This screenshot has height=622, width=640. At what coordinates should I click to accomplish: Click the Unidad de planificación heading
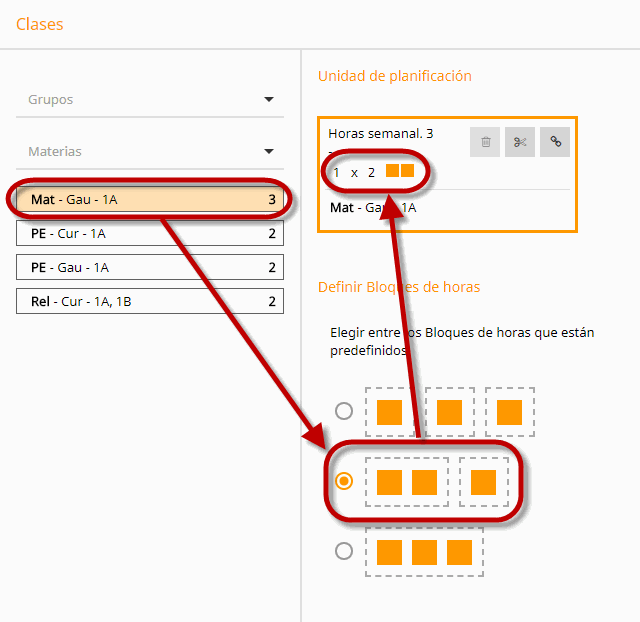(x=395, y=76)
